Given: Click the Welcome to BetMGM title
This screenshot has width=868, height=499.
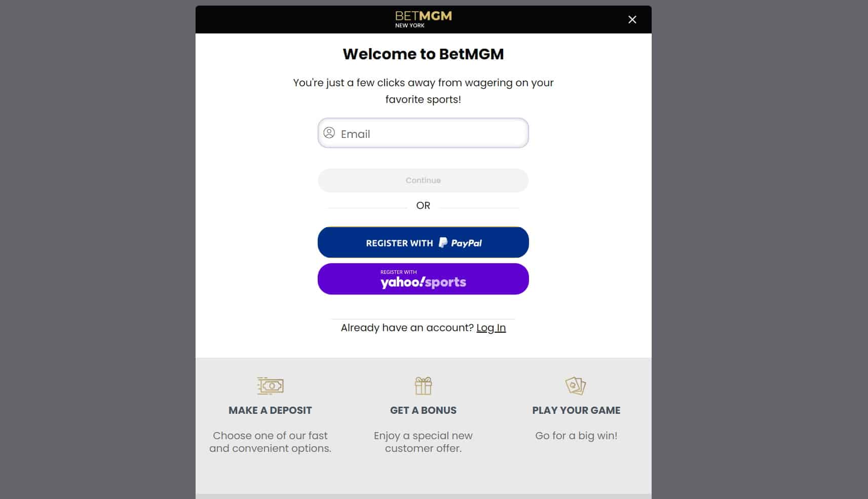Looking at the screenshot, I should tap(423, 54).
